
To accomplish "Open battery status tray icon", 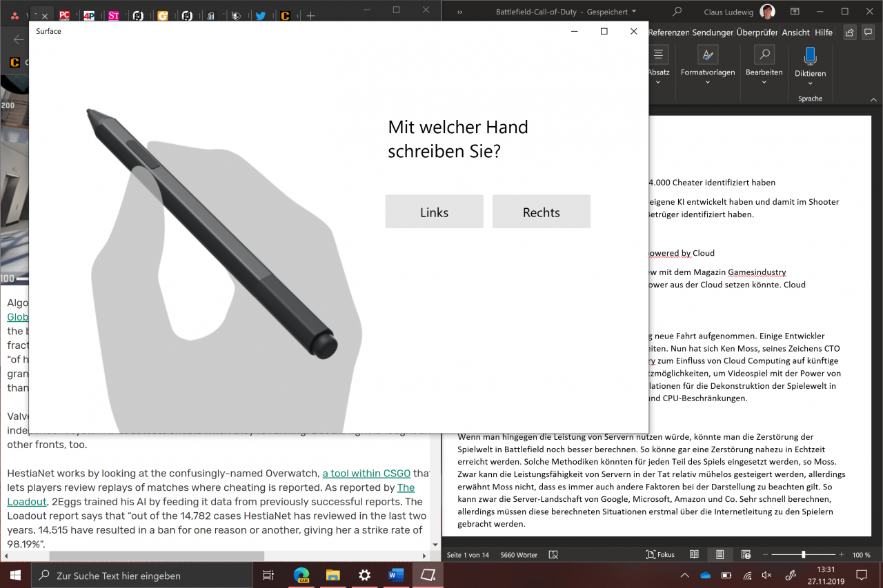I will (726, 575).
